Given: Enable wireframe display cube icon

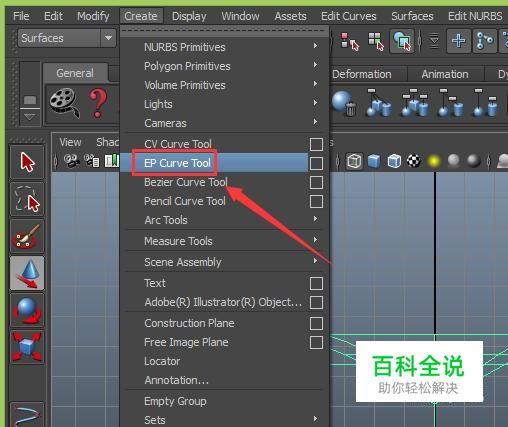Looking at the screenshot, I should point(354,161).
